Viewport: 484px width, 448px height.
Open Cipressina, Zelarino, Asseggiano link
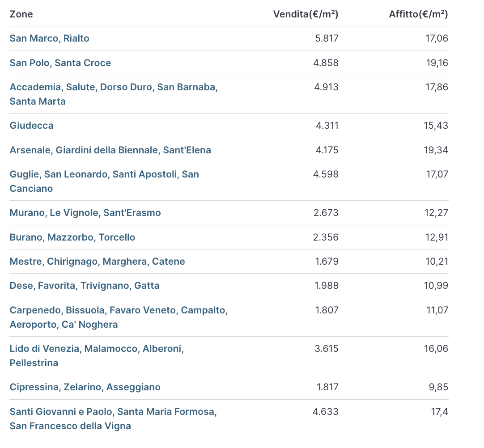pyautogui.click(x=85, y=387)
